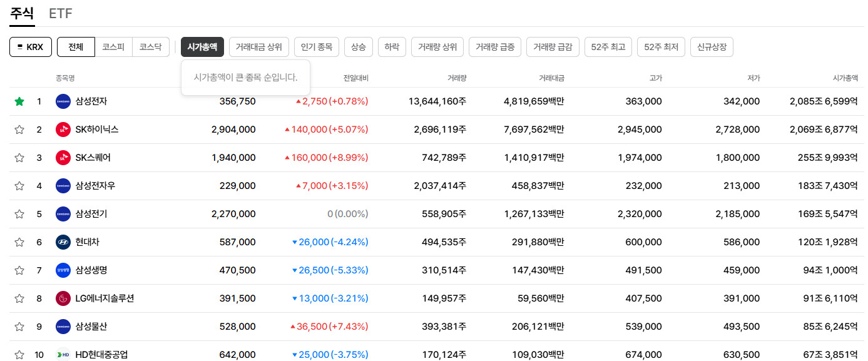Click the 거래대금 column header
868x361 pixels.
551,78
